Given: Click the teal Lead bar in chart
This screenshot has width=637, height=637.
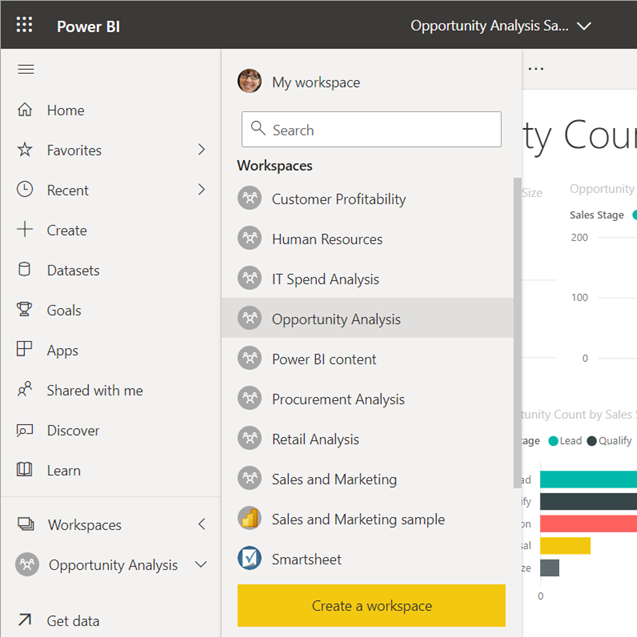Looking at the screenshot, I should tap(588, 479).
